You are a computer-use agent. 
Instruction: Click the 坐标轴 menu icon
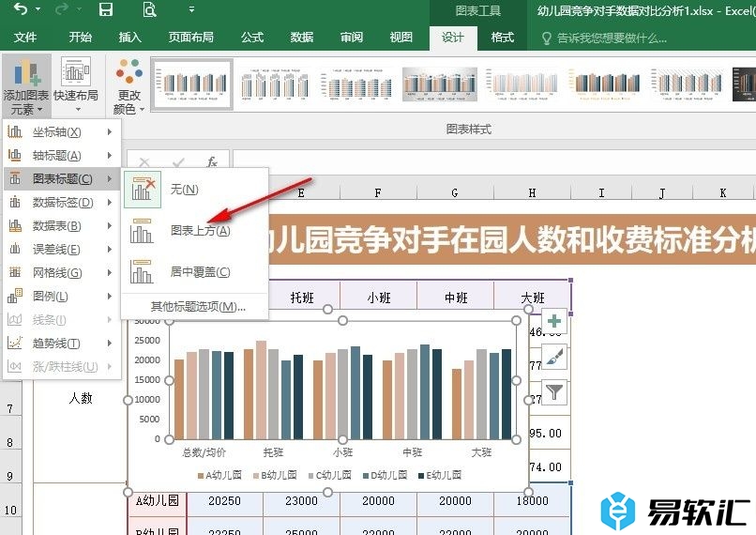15,131
